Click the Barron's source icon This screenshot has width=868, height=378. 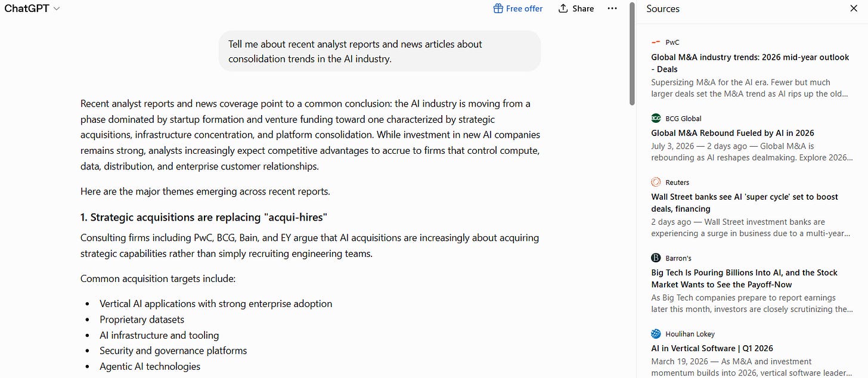[x=656, y=258]
